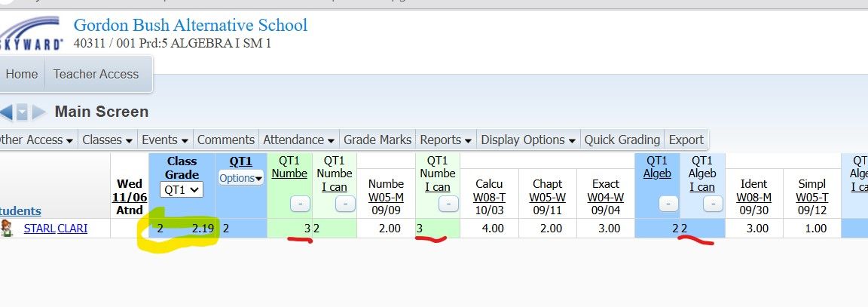
Task: Click the back arrow beside Main Screen
Action: (x=5, y=112)
